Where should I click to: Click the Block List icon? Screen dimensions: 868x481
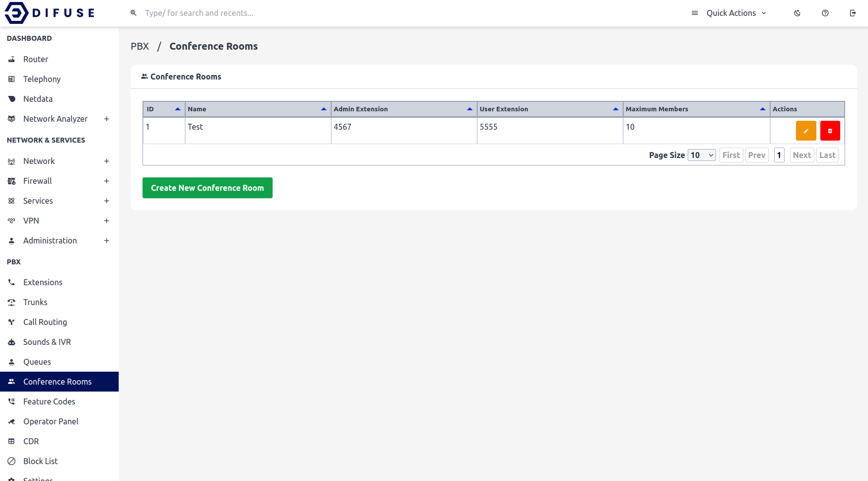(11, 461)
